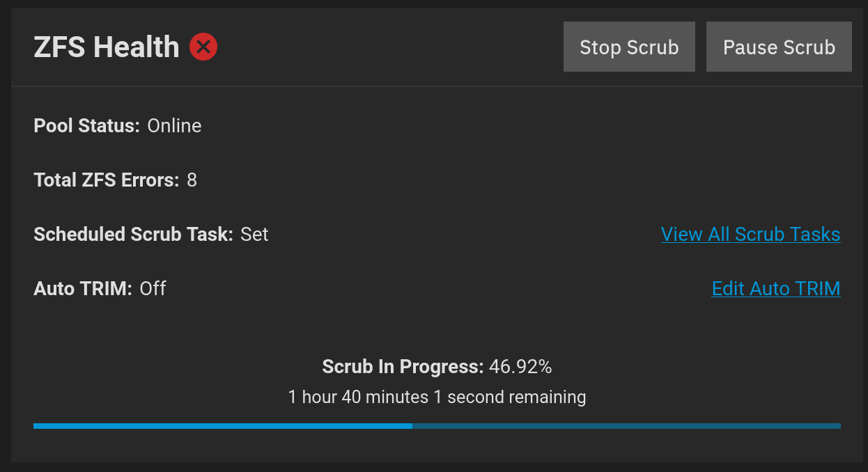Click the Auto TRIM Off value
This screenshot has height=472, width=868.
pyautogui.click(x=153, y=288)
